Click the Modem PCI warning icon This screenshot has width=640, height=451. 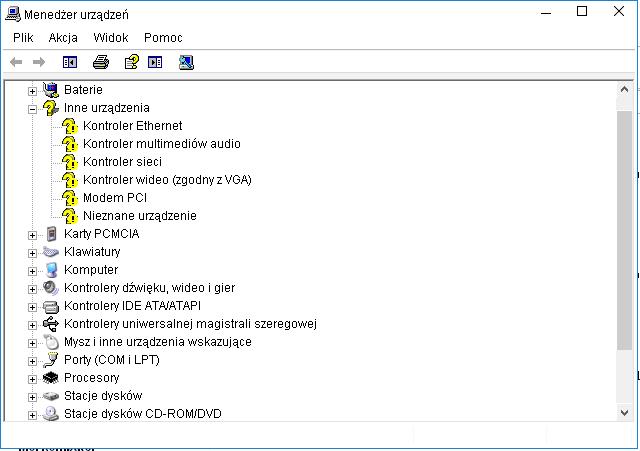[x=70, y=198]
